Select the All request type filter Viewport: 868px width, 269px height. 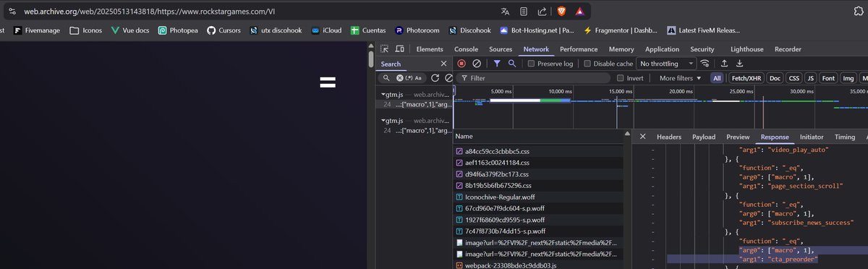click(x=717, y=77)
